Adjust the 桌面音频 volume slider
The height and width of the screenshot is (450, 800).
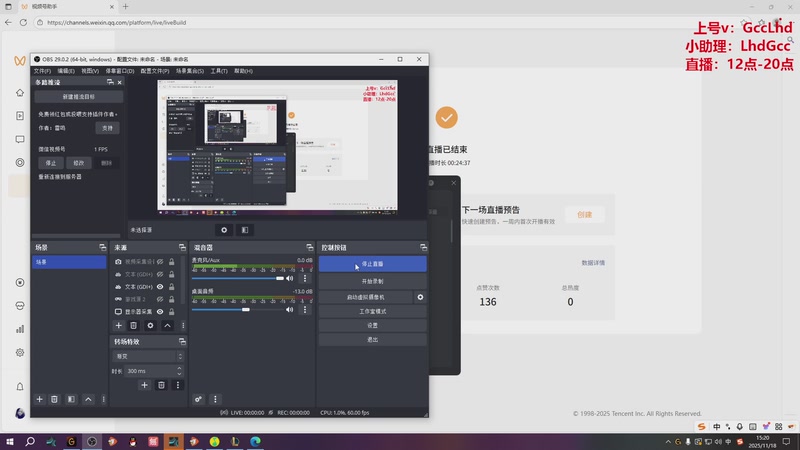click(237, 310)
